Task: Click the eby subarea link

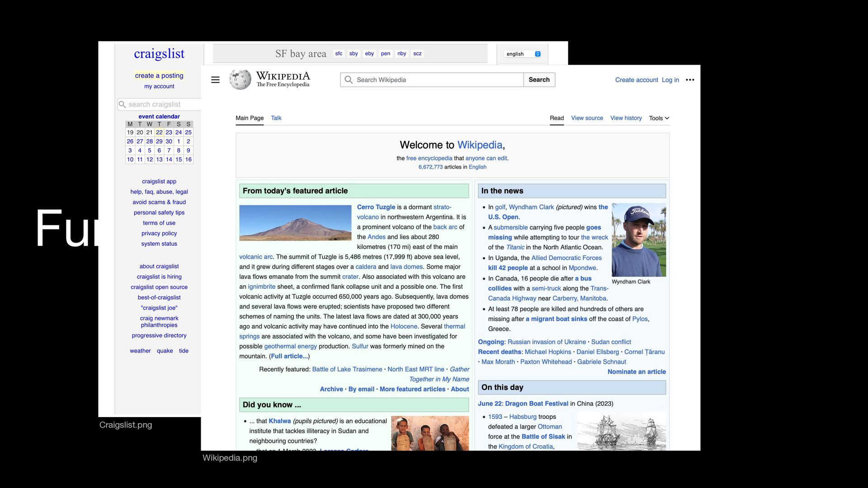Action: tap(369, 53)
